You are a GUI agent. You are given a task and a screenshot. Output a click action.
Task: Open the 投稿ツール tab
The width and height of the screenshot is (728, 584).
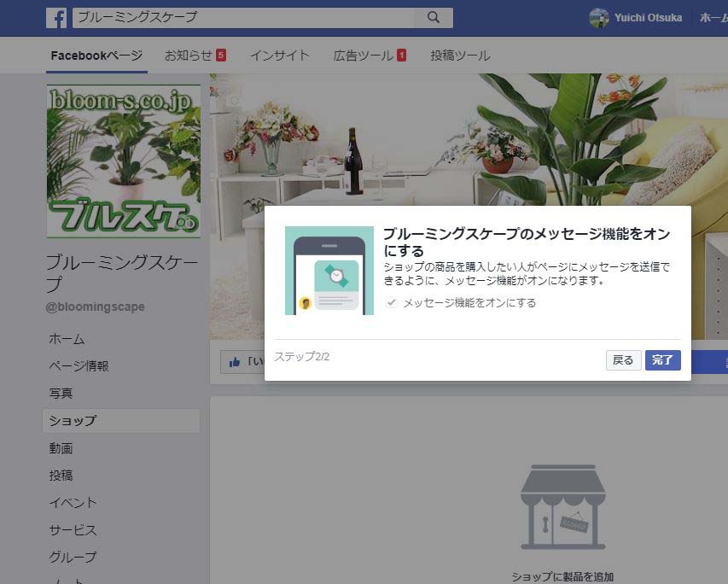(460, 55)
